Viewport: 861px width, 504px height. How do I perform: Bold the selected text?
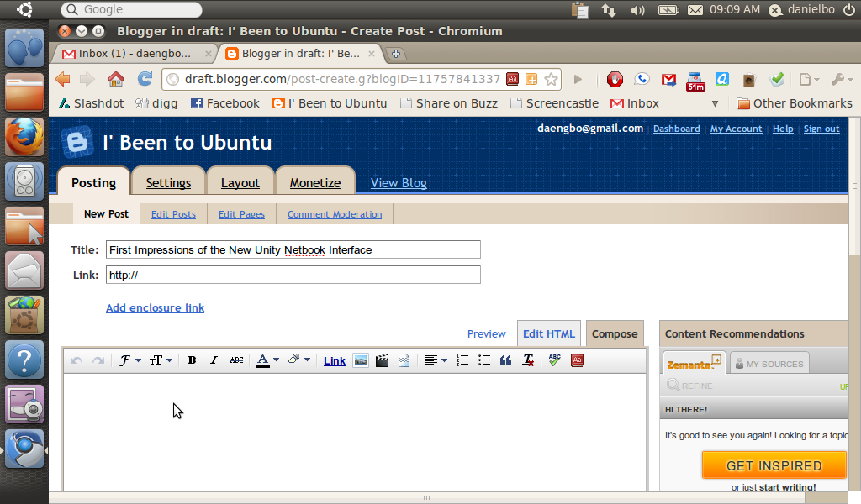(x=192, y=360)
